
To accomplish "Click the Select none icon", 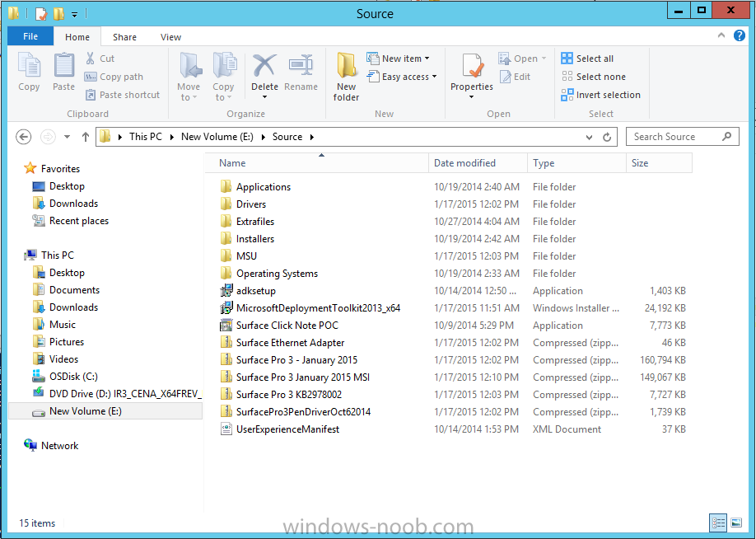I will (567, 77).
